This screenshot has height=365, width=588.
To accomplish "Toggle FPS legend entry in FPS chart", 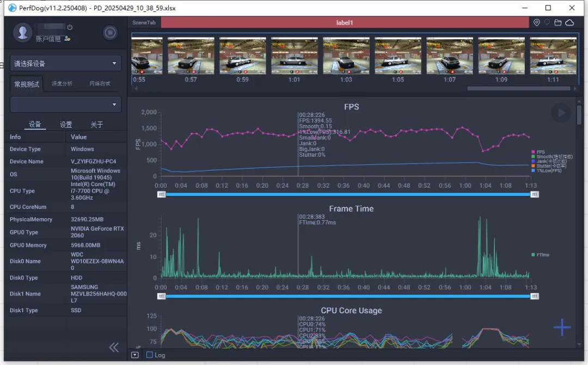I will (538, 152).
